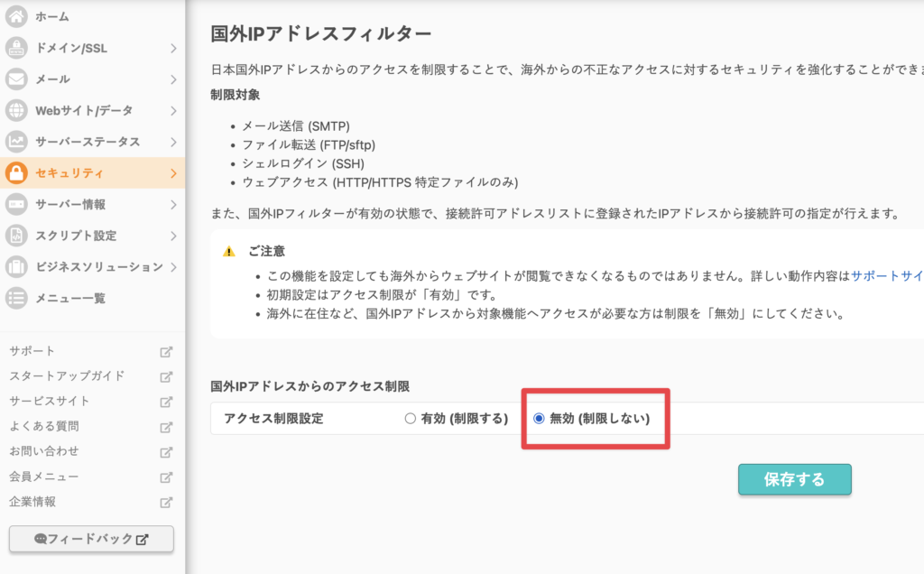The height and width of the screenshot is (574, 924).
Task: Open the スタートアップガイド external link
Action: point(67,375)
